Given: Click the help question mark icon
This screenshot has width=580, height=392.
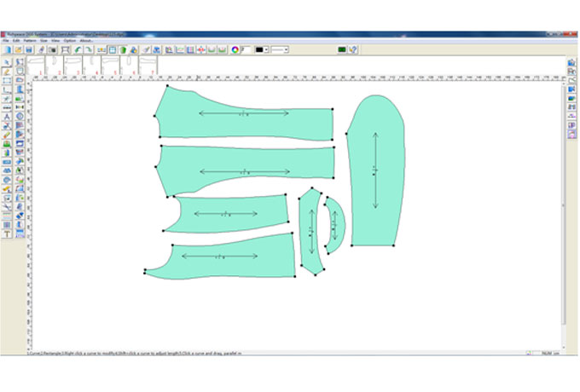Looking at the screenshot, I should coord(354,49).
